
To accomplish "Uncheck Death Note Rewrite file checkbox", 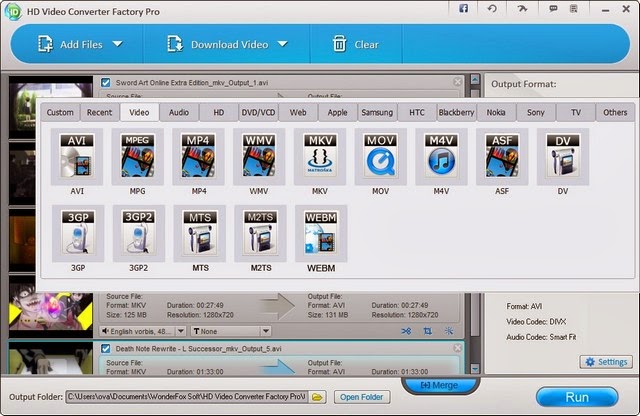I will pyautogui.click(x=106, y=349).
